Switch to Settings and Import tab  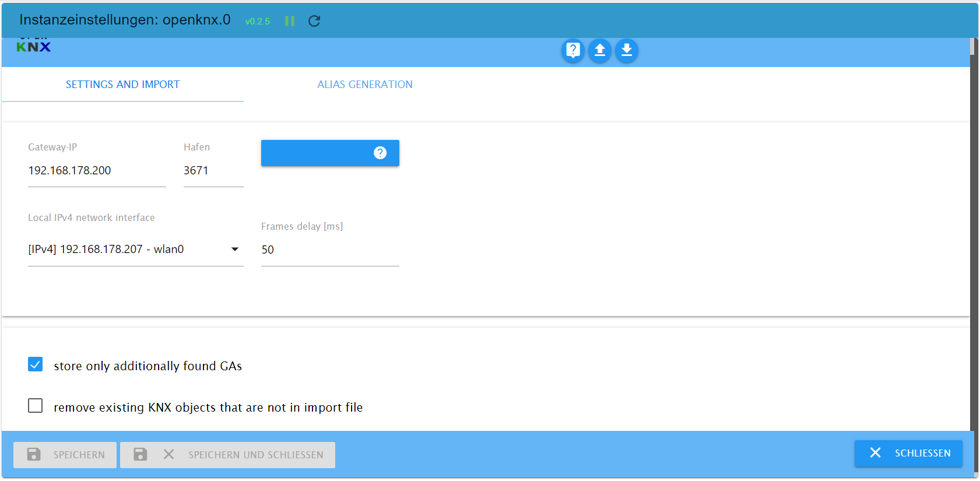[x=122, y=85]
